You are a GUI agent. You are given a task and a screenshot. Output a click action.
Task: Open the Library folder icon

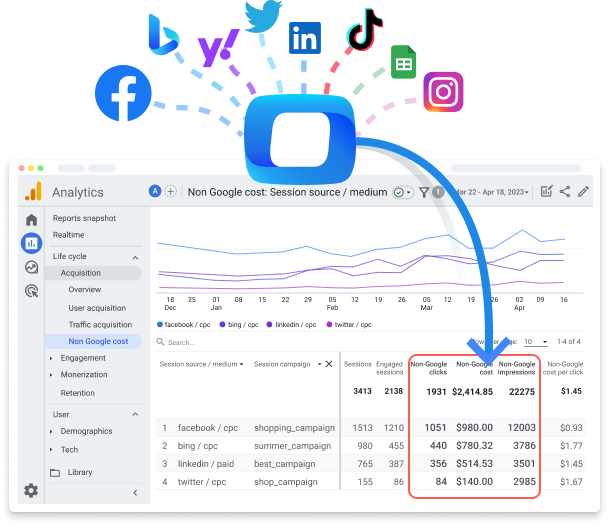tap(55, 473)
